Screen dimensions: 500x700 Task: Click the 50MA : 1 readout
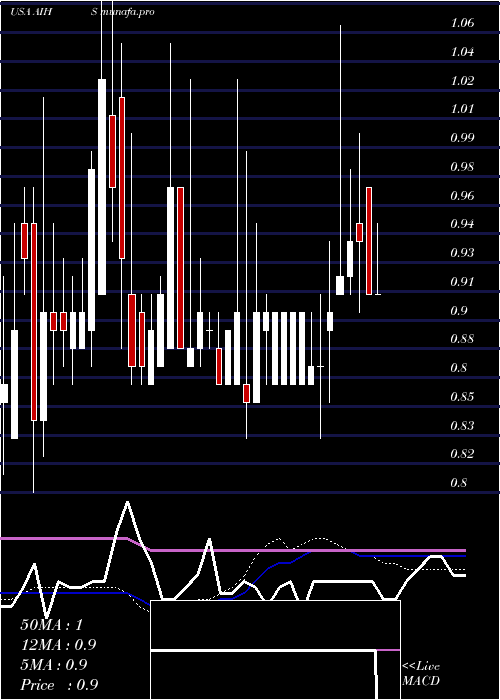click(52, 625)
